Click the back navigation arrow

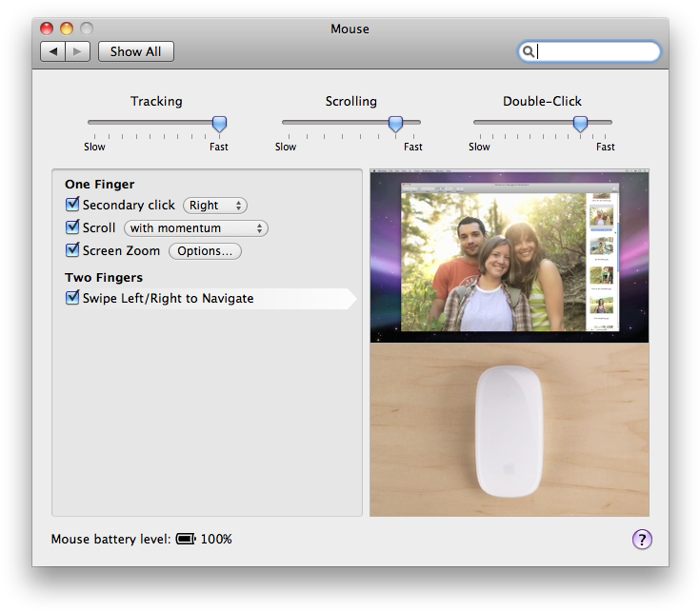click(53, 51)
